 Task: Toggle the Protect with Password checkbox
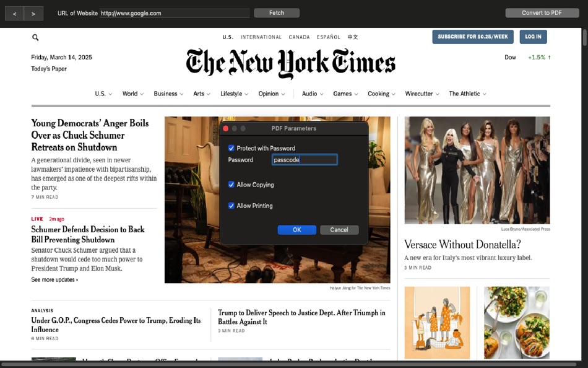[x=231, y=148]
